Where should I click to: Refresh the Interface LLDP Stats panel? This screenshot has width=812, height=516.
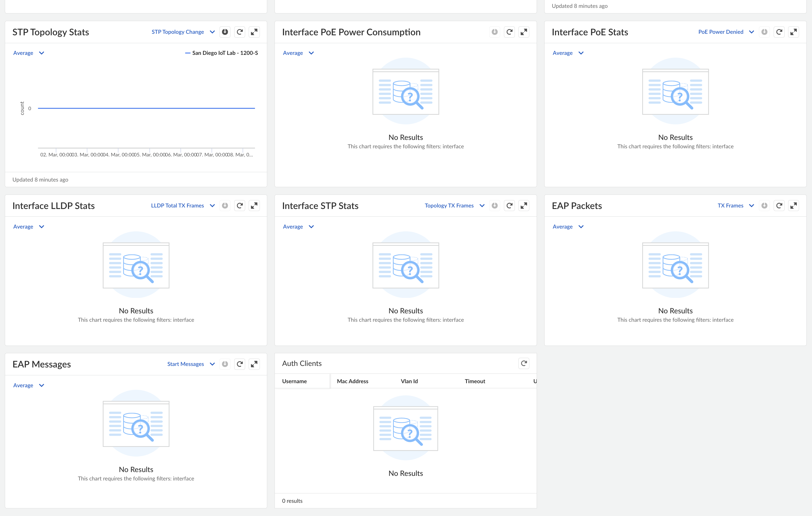[x=240, y=205]
